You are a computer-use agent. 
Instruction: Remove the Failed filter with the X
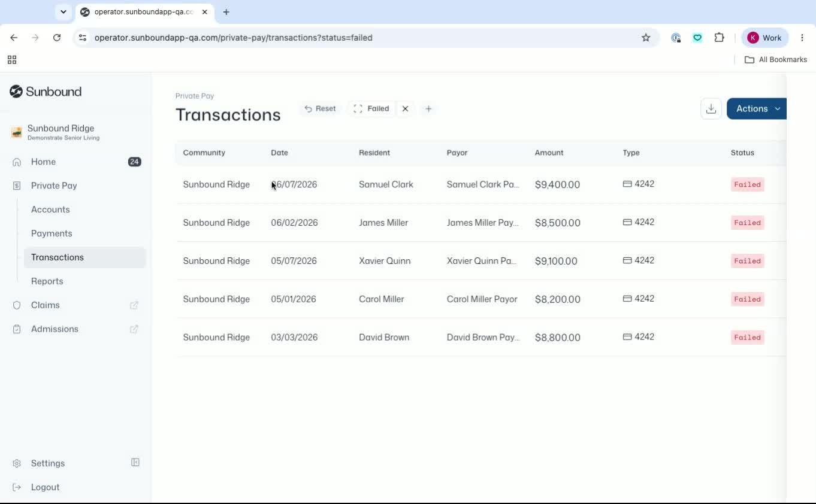tap(405, 109)
